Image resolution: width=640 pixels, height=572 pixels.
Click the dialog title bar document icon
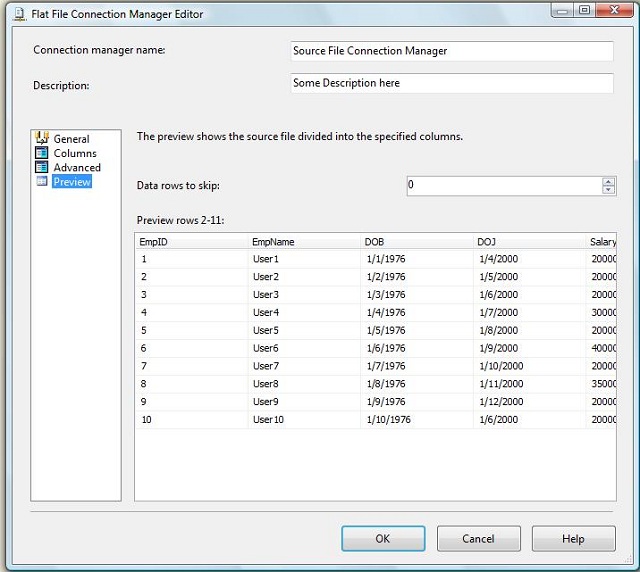(x=17, y=14)
